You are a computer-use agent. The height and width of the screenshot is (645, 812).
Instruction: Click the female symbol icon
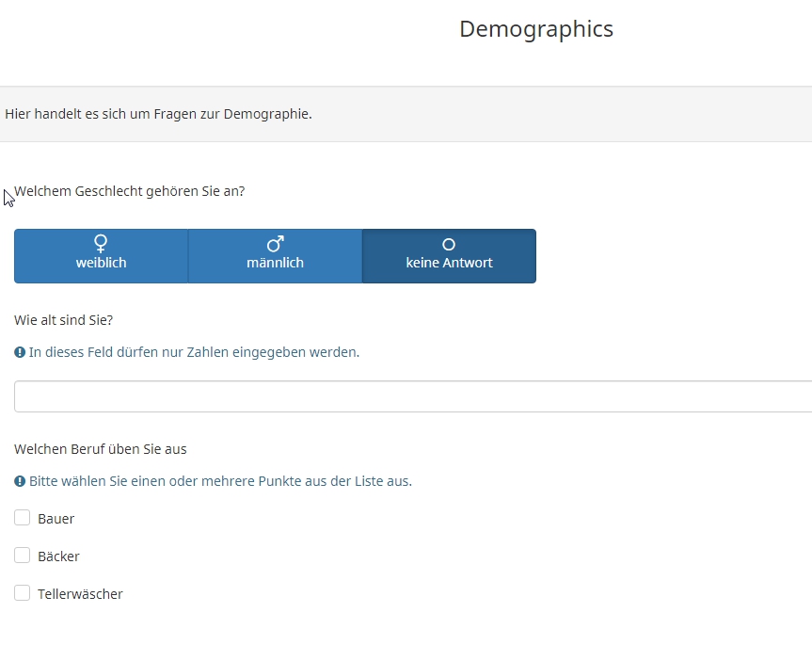click(102, 244)
